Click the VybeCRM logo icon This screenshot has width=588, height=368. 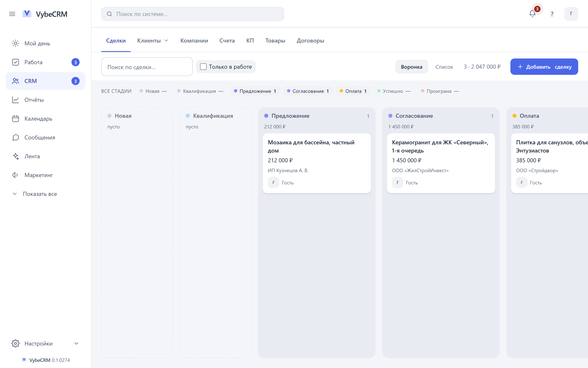point(27,14)
